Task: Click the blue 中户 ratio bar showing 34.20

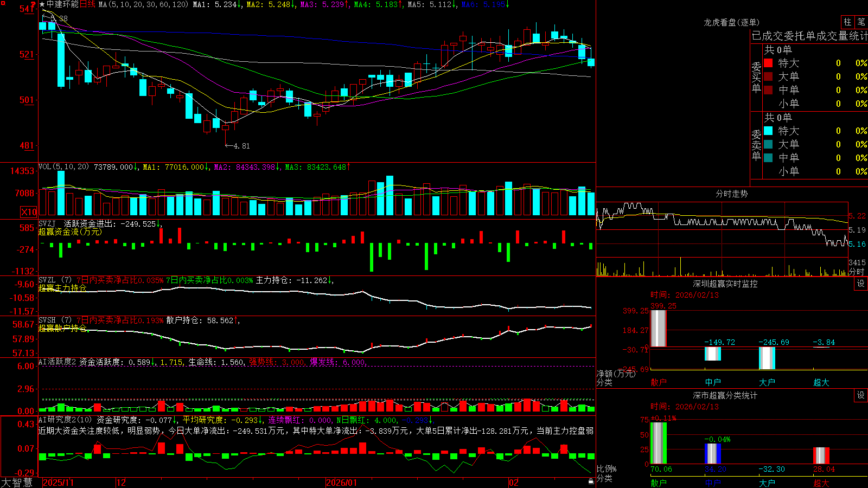Action: tap(712, 454)
